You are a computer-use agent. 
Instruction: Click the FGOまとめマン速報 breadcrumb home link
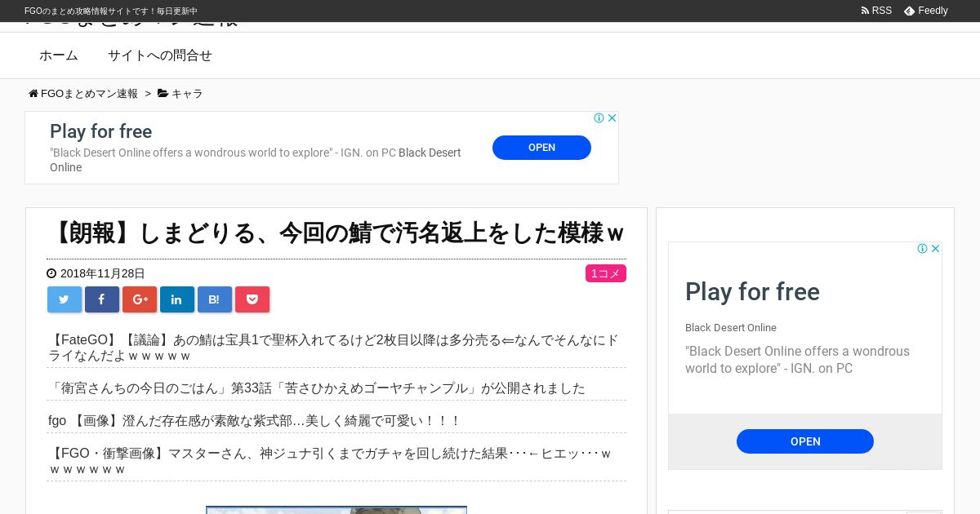click(x=83, y=94)
